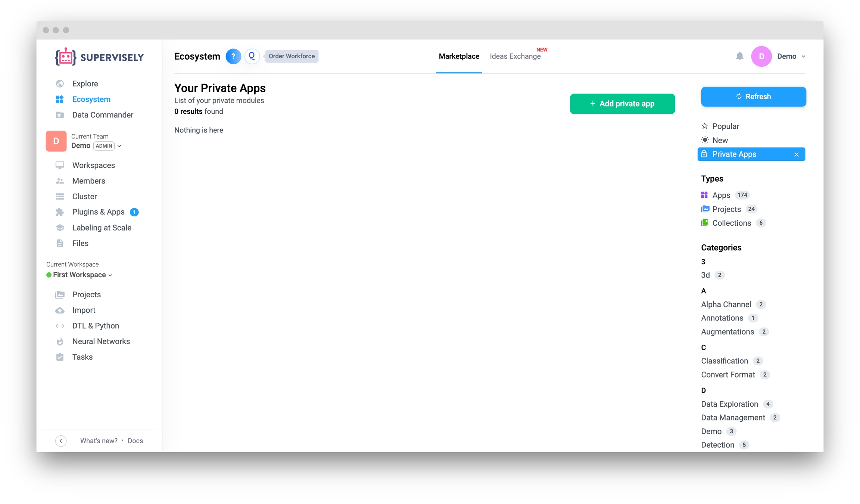
Task: Switch to the Ideas Exchange tab
Action: pyautogui.click(x=515, y=56)
